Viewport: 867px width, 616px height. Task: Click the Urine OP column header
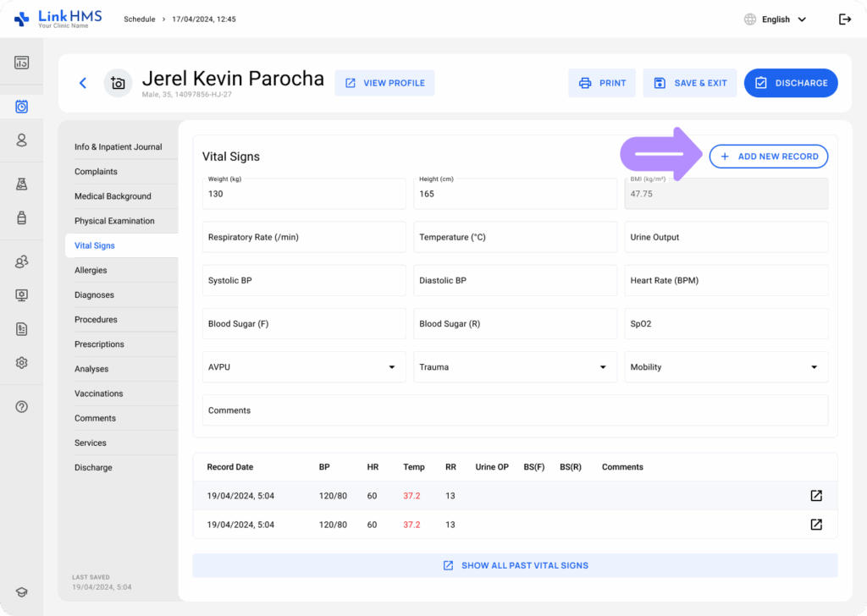[x=492, y=467]
